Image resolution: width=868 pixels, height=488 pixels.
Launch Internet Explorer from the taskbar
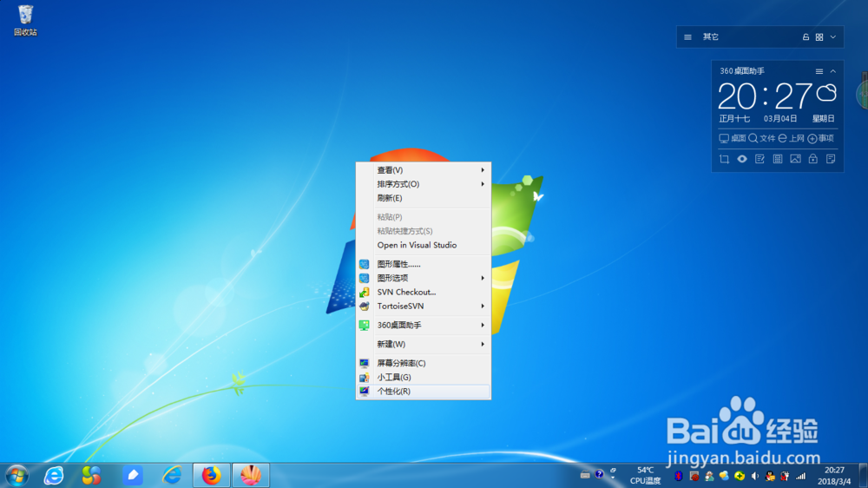tap(54, 475)
